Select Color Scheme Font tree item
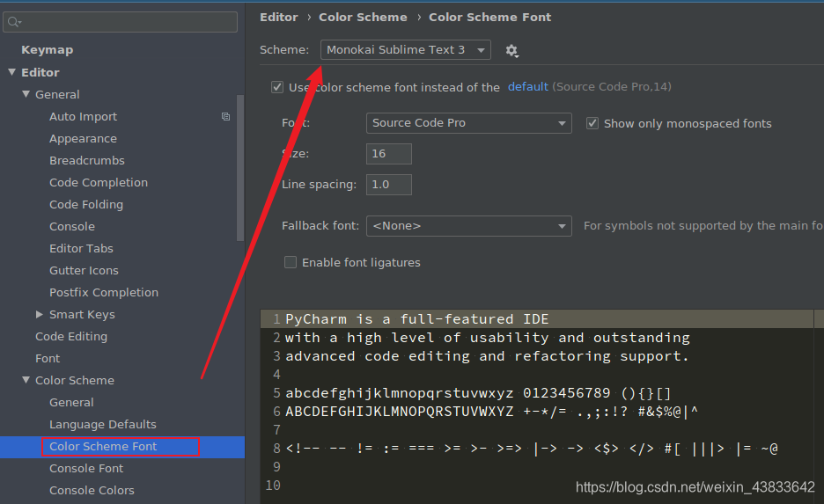824x504 pixels. 103,446
